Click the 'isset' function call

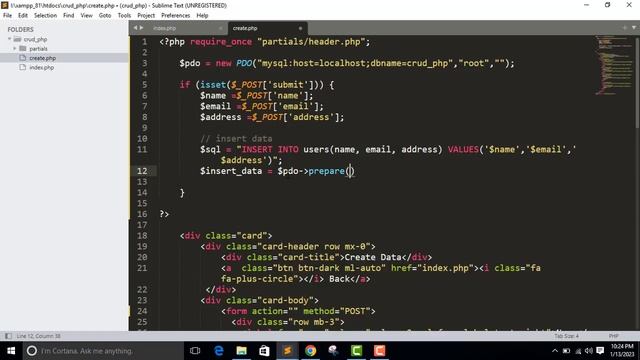(x=213, y=85)
